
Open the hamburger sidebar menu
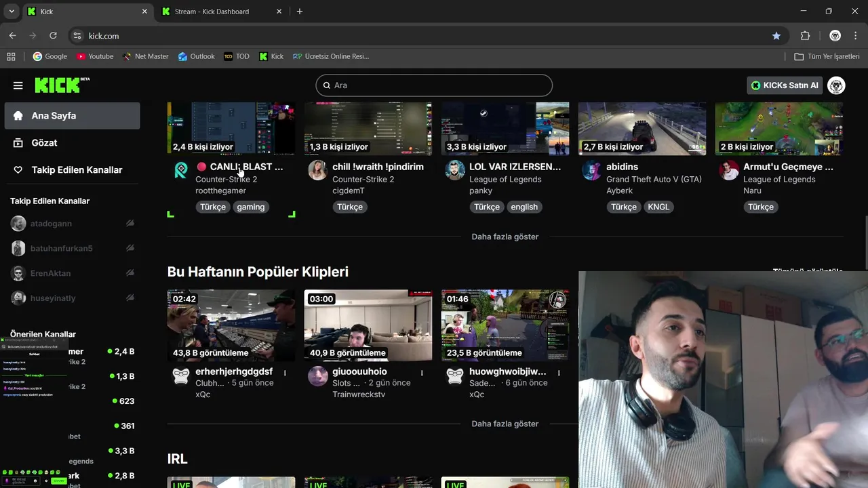pyautogui.click(x=18, y=85)
